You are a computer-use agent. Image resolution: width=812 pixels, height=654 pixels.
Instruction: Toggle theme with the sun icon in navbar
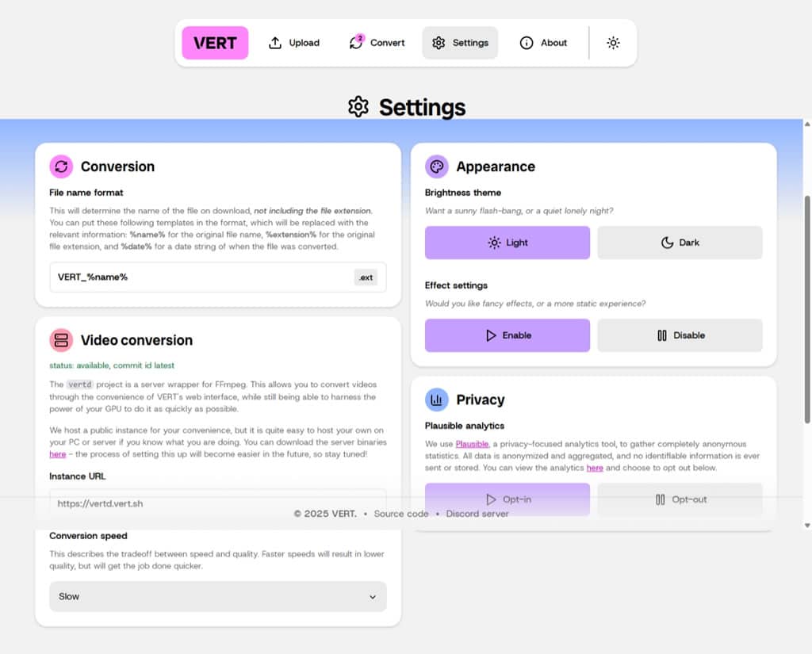[x=613, y=43]
